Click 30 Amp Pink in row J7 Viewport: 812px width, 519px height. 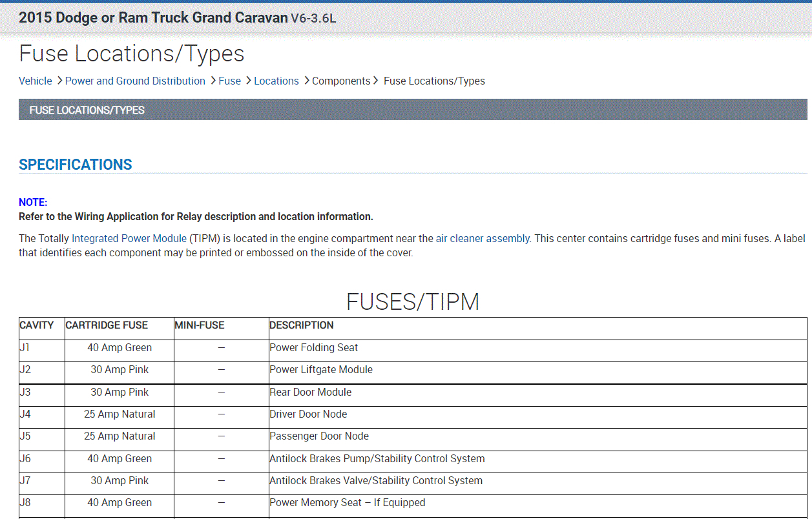click(120, 481)
